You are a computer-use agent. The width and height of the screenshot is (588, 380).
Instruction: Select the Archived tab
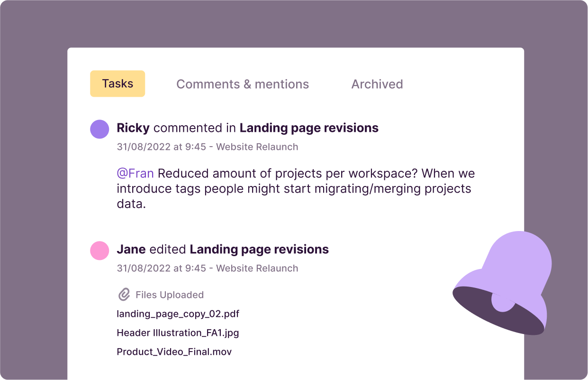tap(377, 84)
